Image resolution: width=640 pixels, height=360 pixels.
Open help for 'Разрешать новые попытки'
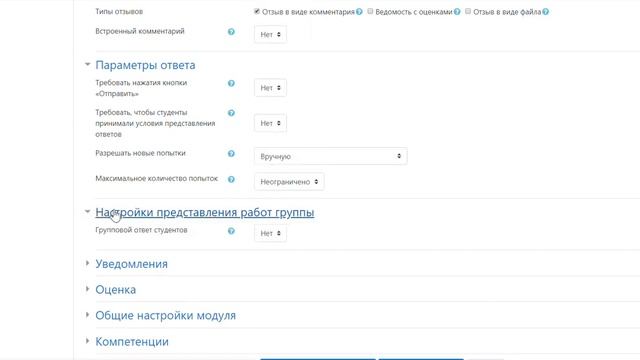point(231,154)
